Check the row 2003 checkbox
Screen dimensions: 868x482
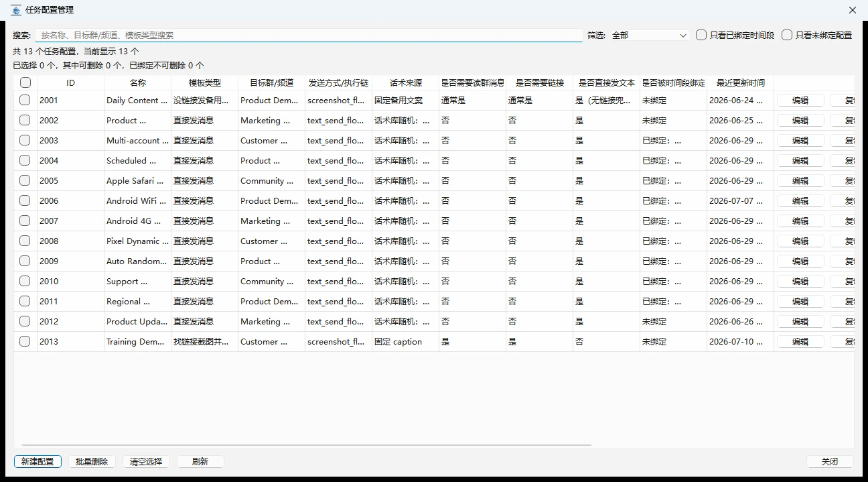click(x=25, y=140)
